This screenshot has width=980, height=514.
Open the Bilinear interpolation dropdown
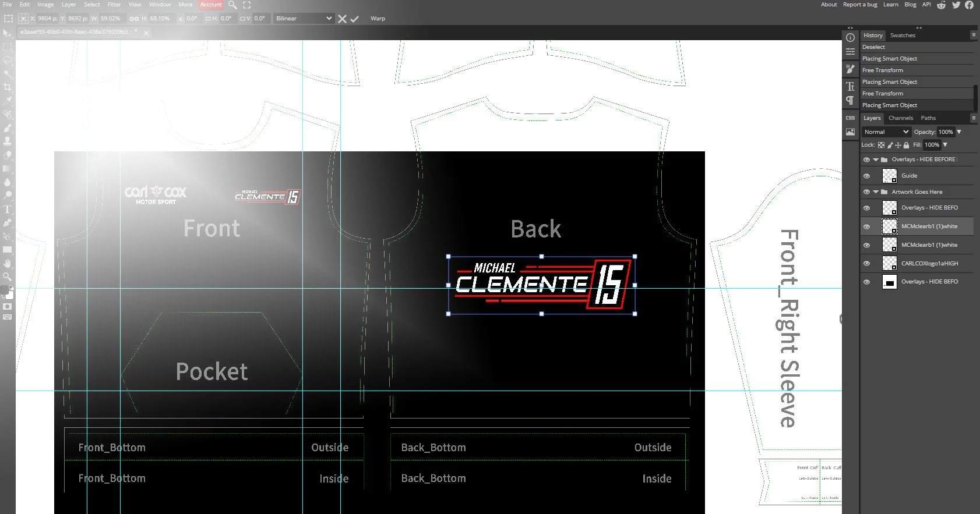(x=303, y=19)
